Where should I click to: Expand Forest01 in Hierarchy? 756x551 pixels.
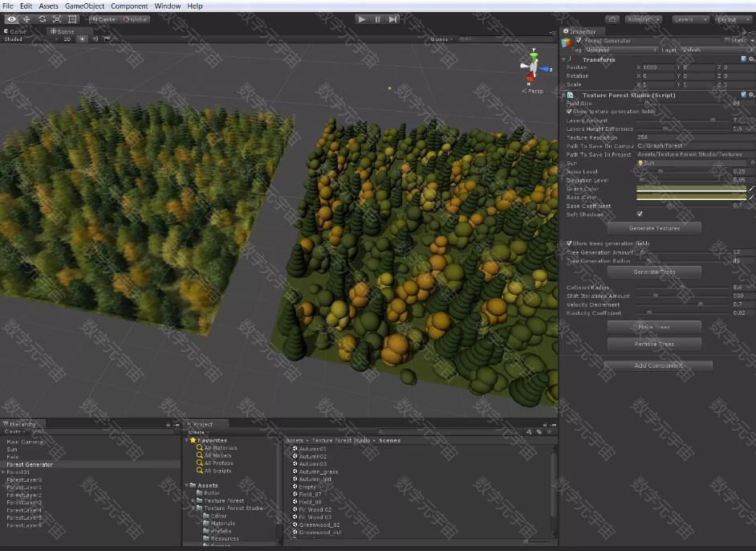pyautogui.click(x=4, y=471)
